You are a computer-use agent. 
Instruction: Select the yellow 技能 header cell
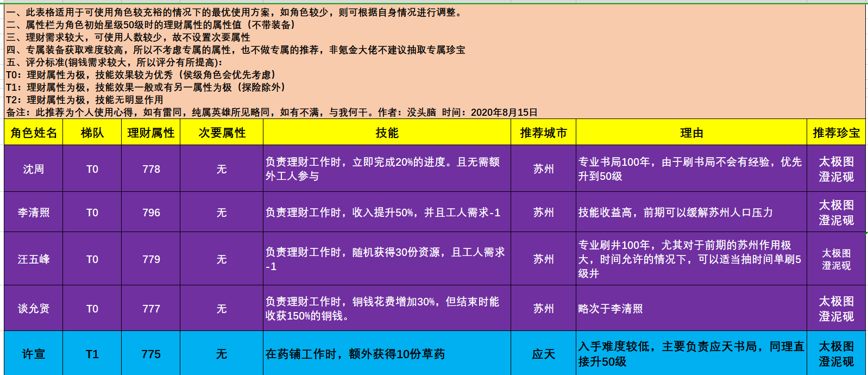coord(387,133)
